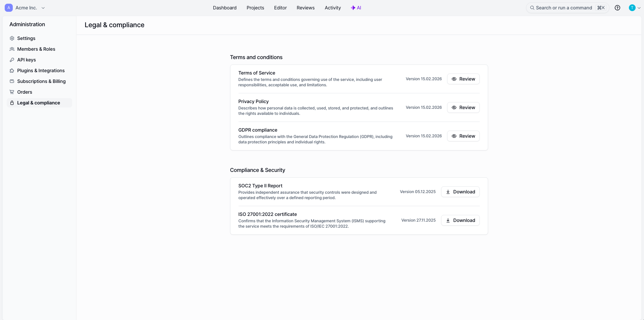
Task: Go to API keys
Action: tap(39, 60)
